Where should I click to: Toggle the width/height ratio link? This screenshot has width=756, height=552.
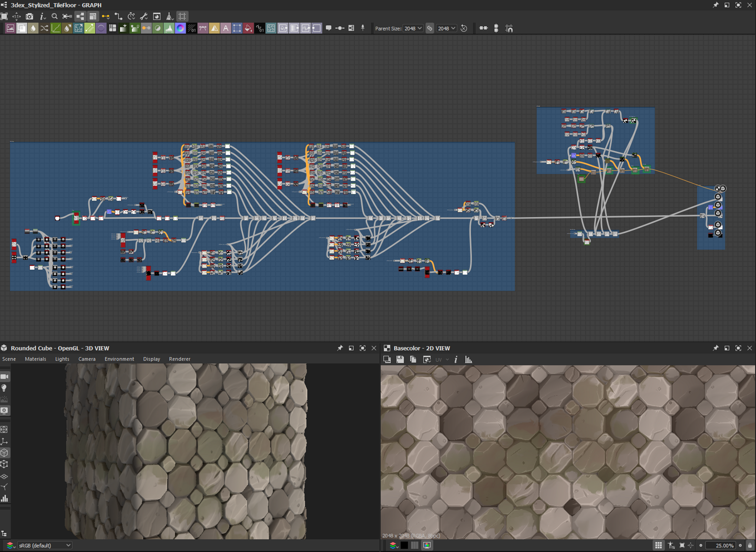[430, 28]
